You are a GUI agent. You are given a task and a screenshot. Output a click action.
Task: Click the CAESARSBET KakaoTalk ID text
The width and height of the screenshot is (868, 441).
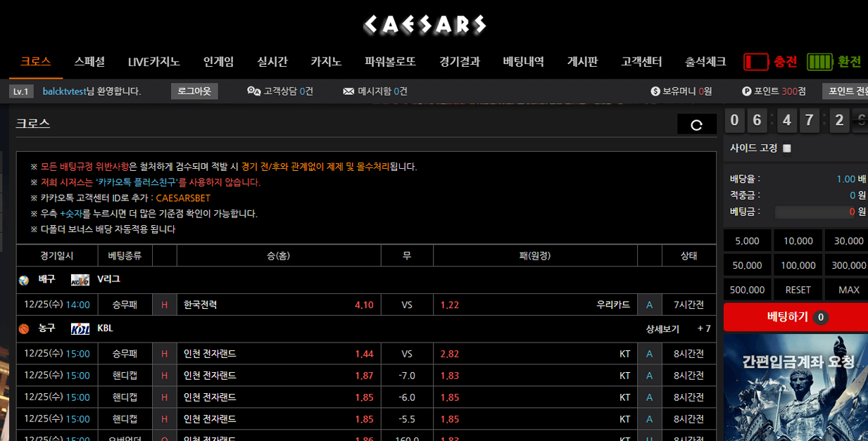coord(183,198)
